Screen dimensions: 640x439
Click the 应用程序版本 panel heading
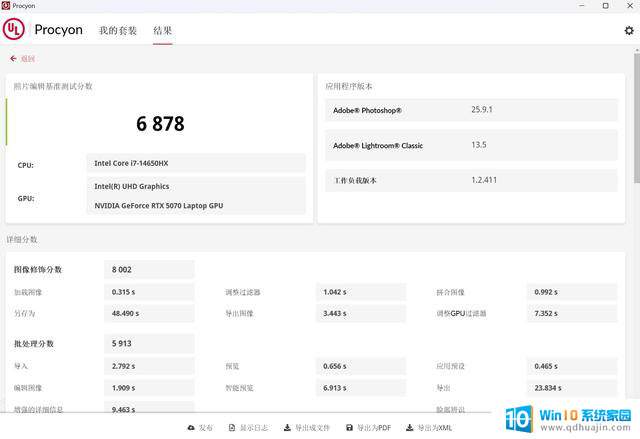coord(349,86)
